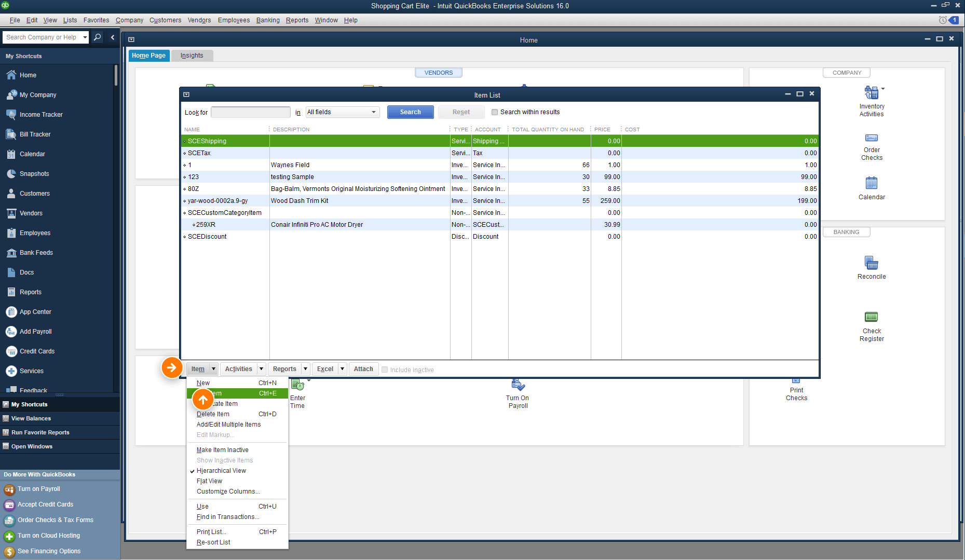Open the All fields dropdown
Image resolution: width=965 pixels, height=560 pixels.
click(343, 112)
